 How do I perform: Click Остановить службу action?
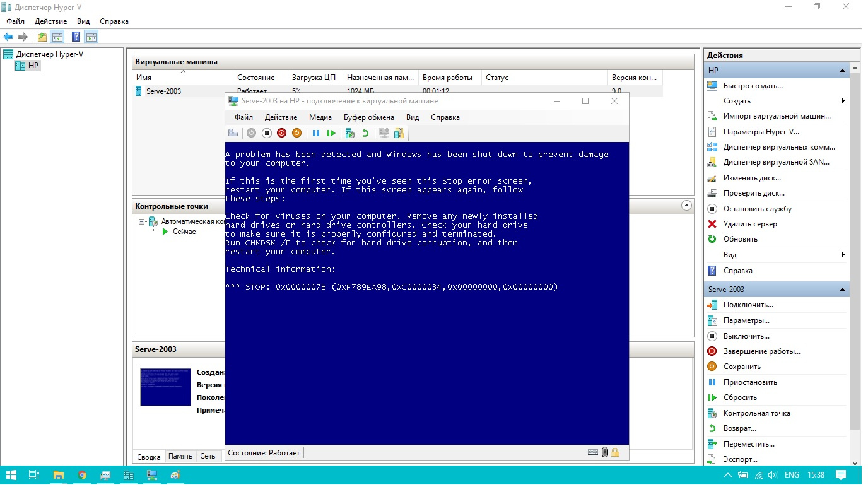[757, 209]
